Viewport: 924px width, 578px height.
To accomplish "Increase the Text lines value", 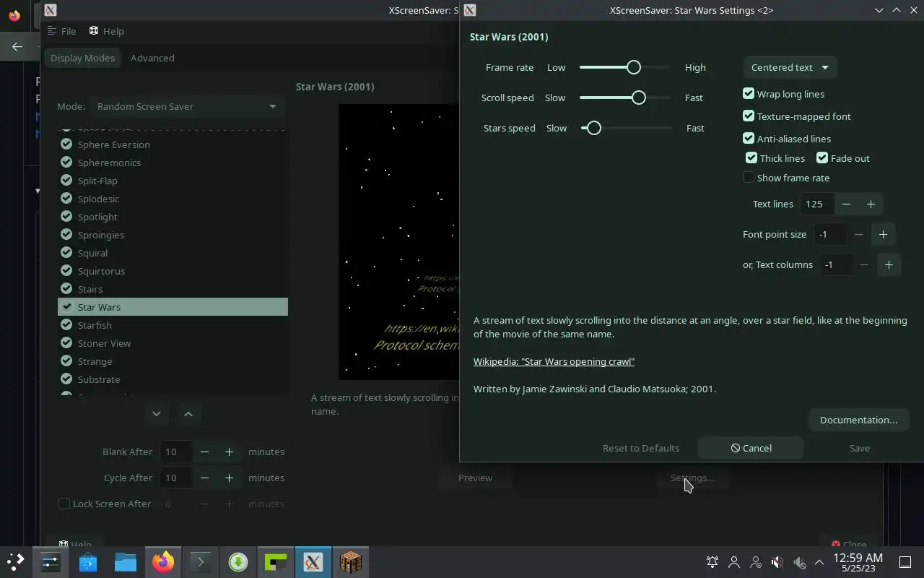I will (871, 204).
